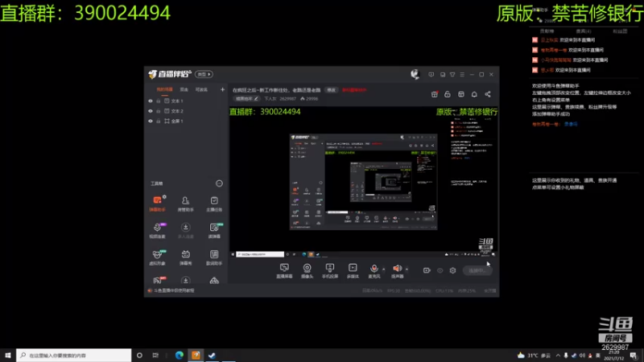Select the 文本 2 layer name
Viewport: 644px width, 362px height.
(x=177, y=111)
